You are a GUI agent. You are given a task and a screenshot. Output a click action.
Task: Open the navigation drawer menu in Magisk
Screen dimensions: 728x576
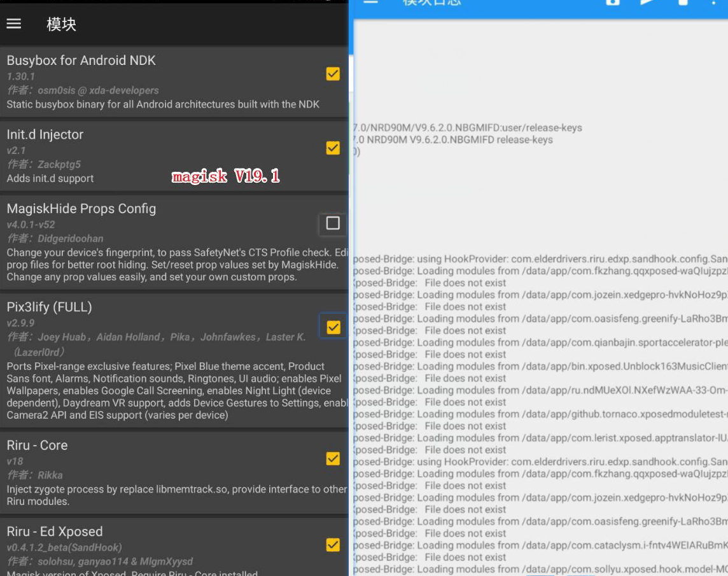(14, 24)
